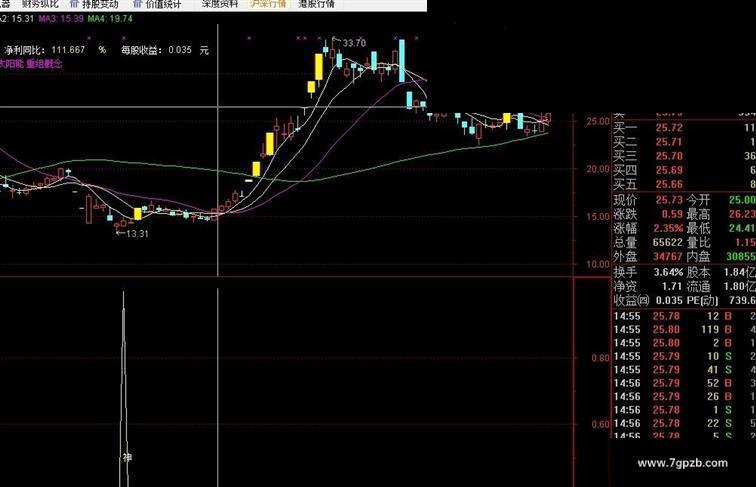
Task: Click the 最低 value 24.41
Action: pyautogui.click(x=742, y=228)
